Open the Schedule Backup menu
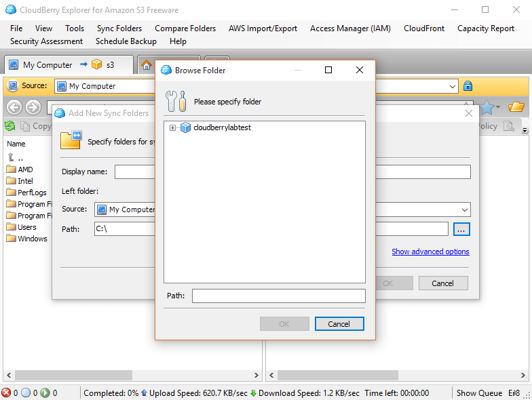The height and width of the screenshot is (400, 532). coord(126,41)
